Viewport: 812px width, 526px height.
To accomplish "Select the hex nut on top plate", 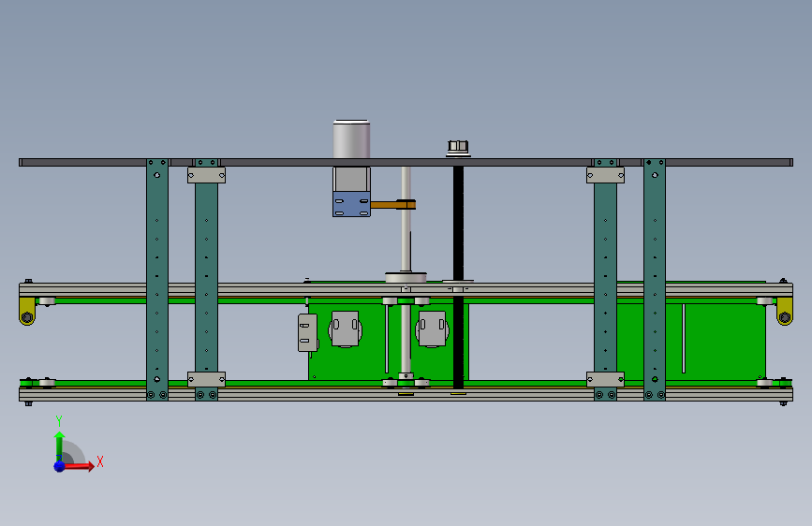I will coord(458,148).
